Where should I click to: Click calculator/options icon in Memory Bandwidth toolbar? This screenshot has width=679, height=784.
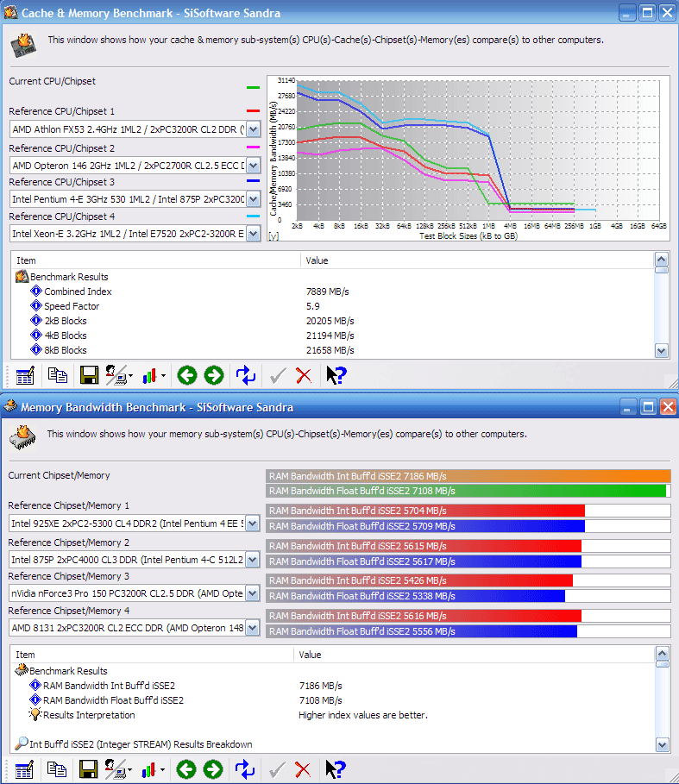click(24, 769)
